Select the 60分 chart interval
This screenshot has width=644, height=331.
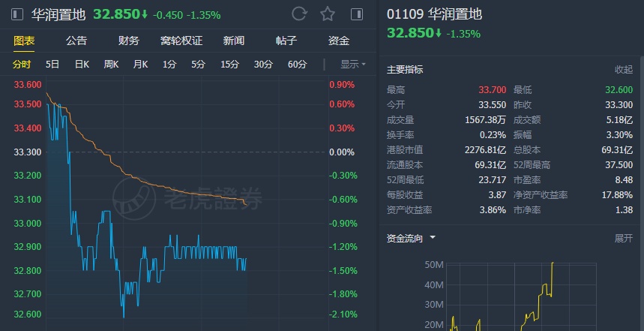pyautogui.click(x=297, y=64)
